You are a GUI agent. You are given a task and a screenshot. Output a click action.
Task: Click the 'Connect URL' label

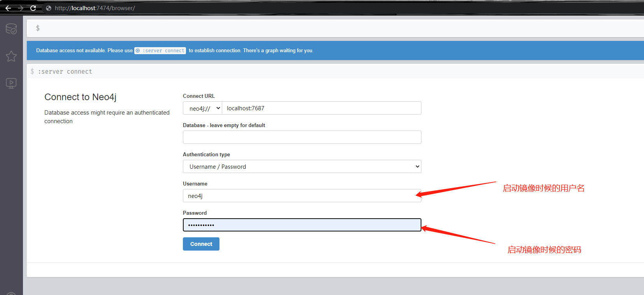pyautogui.click(x=199, y=96)
